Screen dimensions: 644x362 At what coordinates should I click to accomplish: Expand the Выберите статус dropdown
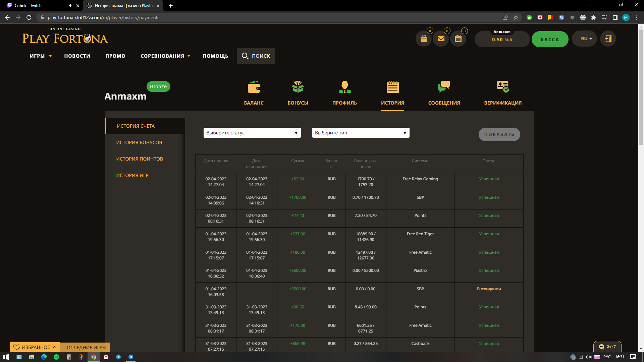click(x=252, y=133)
